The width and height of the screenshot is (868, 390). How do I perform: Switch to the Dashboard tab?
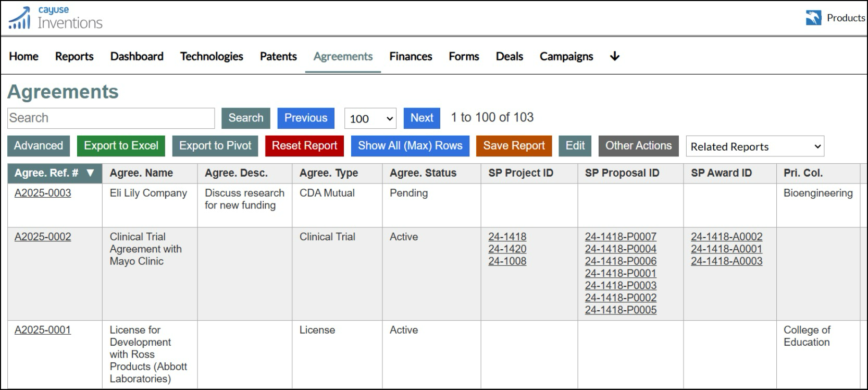tap(137, 56)
